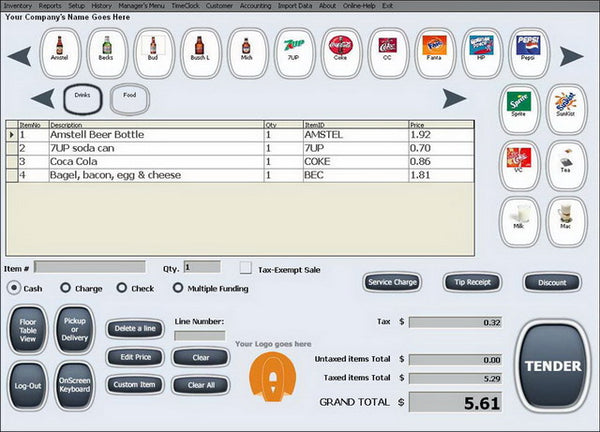Click the Clear All button
The width and height of the screenshot is (600, 432).
(201, 385)
